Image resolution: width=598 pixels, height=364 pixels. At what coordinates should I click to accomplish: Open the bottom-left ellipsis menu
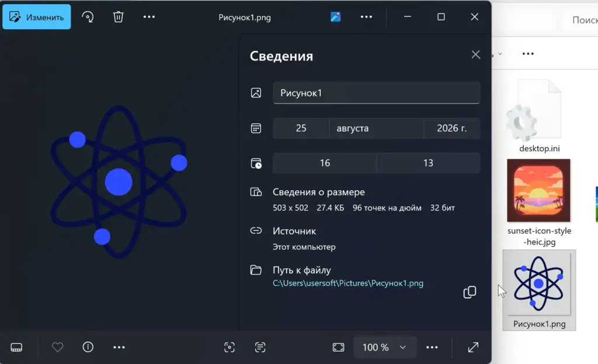119,347
